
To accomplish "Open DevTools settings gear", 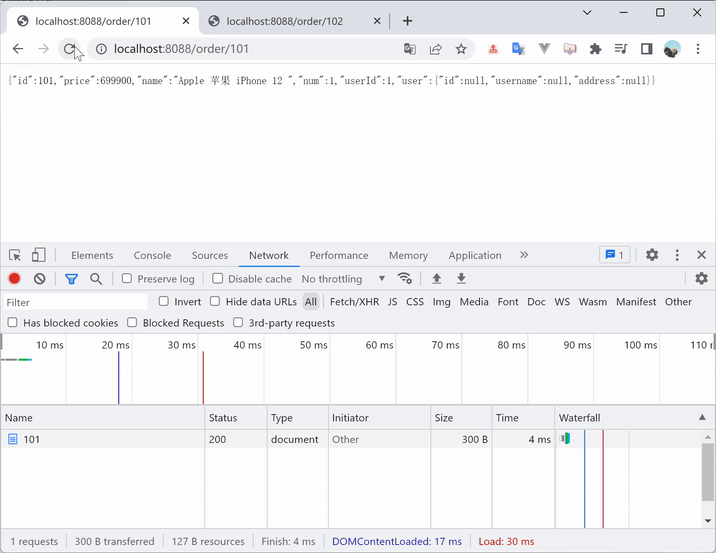I will pyautogui.click(x=652, y=255).
